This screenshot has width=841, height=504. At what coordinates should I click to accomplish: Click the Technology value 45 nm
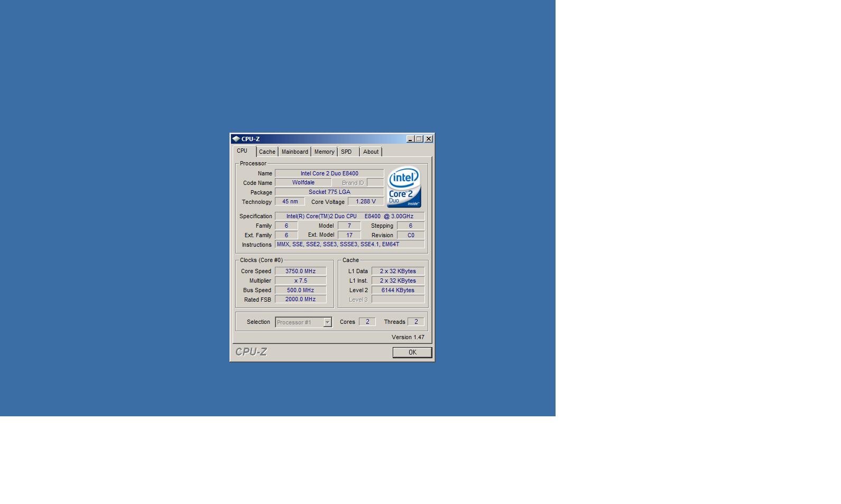pyautogui.click(x=290, y=201)
